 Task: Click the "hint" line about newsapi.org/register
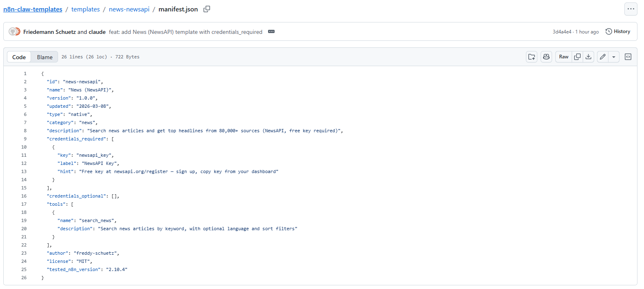point(168,171)
